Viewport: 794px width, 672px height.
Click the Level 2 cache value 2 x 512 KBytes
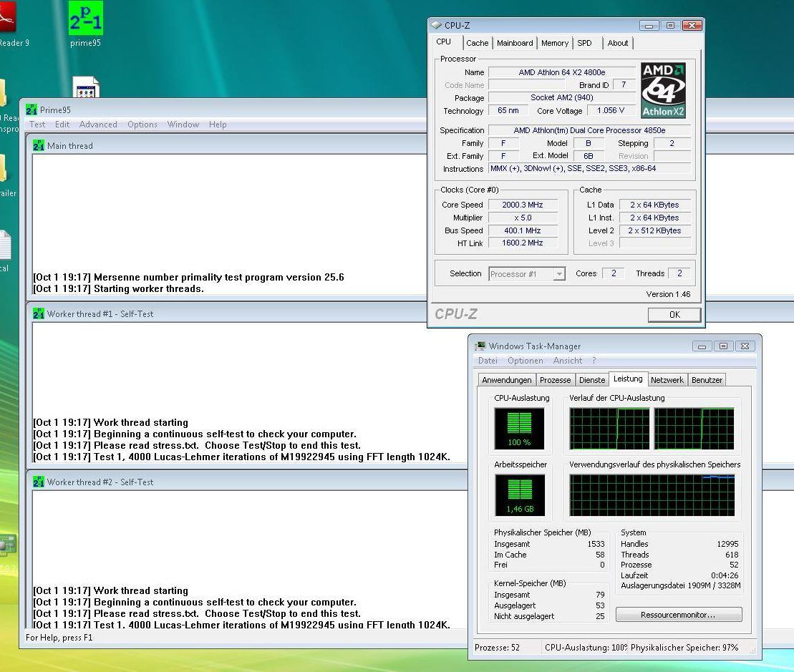pos(654,230)
